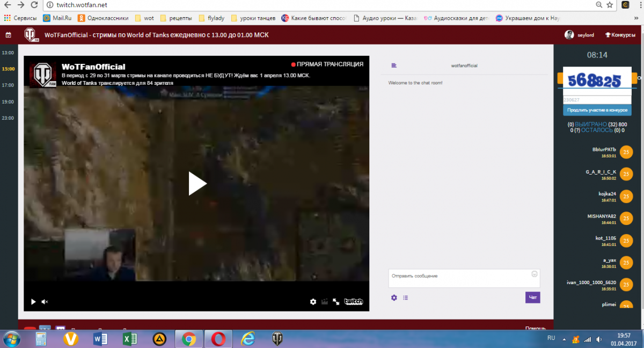
Task: Show the chat viewer list
Action: pyautogui.click(x=405, y=298)
